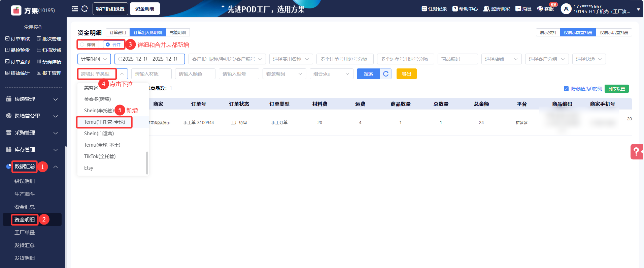Switch to the 充值明细 tab
Image resolution: width=644 pixels, height=268 pixels.
click(x=178, y=32)
